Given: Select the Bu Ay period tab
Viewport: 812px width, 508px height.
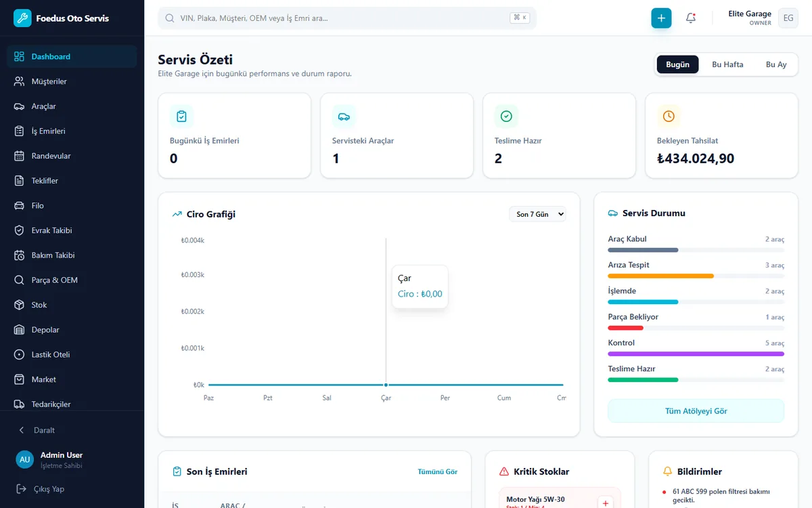Looking at the screenshot, I should [x=776, y=64].
